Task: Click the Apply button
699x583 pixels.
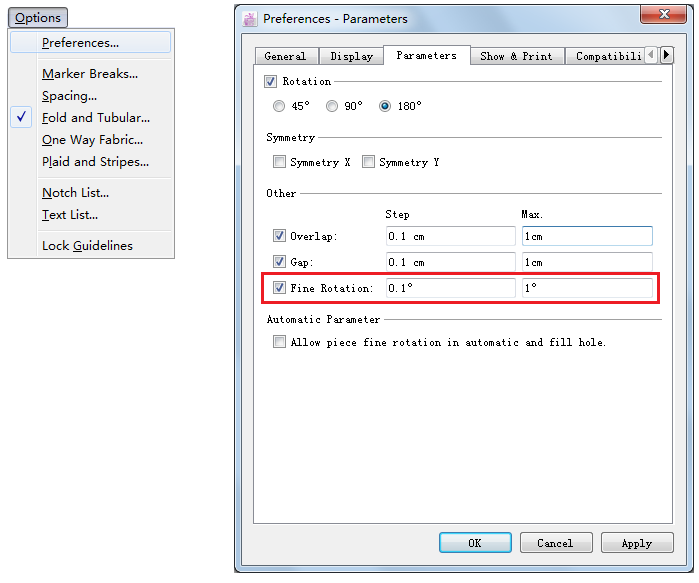Action: 636,543
